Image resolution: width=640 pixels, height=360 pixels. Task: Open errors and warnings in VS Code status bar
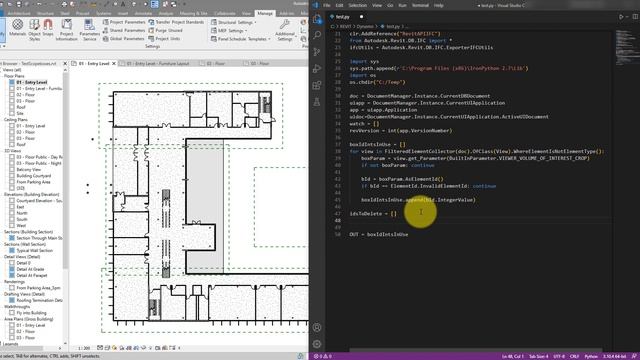[322, 356]
